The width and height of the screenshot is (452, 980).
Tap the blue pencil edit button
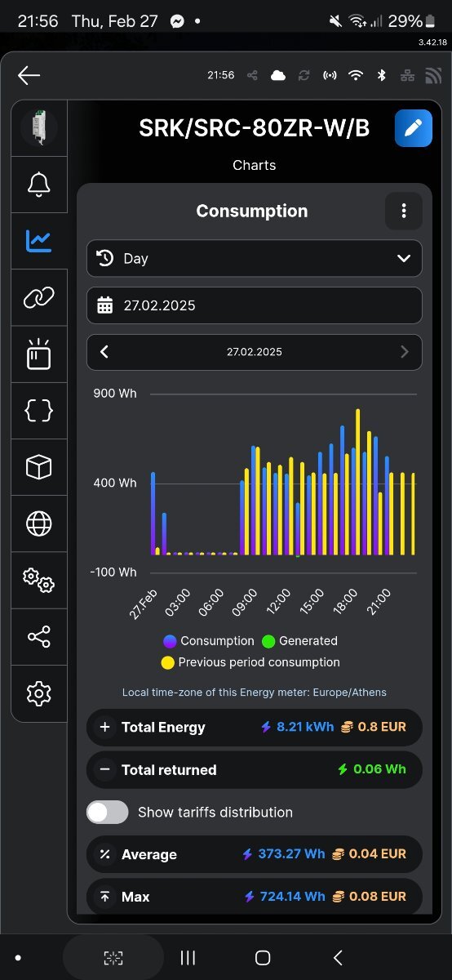[x=414, y=128]
